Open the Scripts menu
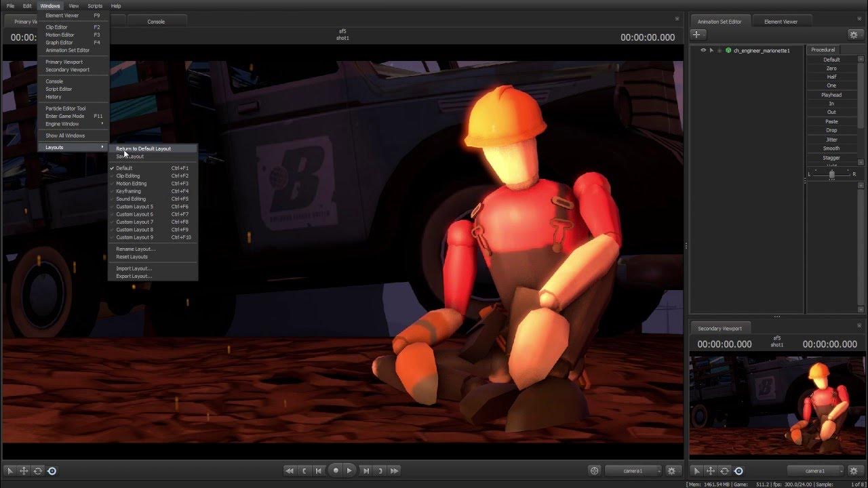 pos(95,6)
